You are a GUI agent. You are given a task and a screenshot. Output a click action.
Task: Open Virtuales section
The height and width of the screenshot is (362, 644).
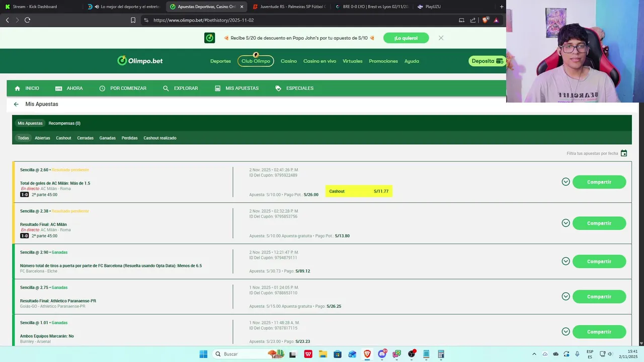tap(353, 61)
